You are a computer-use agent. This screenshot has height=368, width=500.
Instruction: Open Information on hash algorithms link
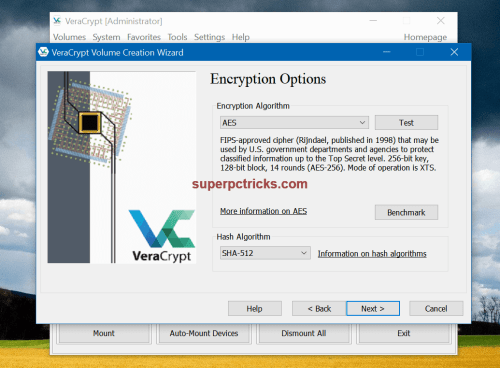[x=372, y=254]
